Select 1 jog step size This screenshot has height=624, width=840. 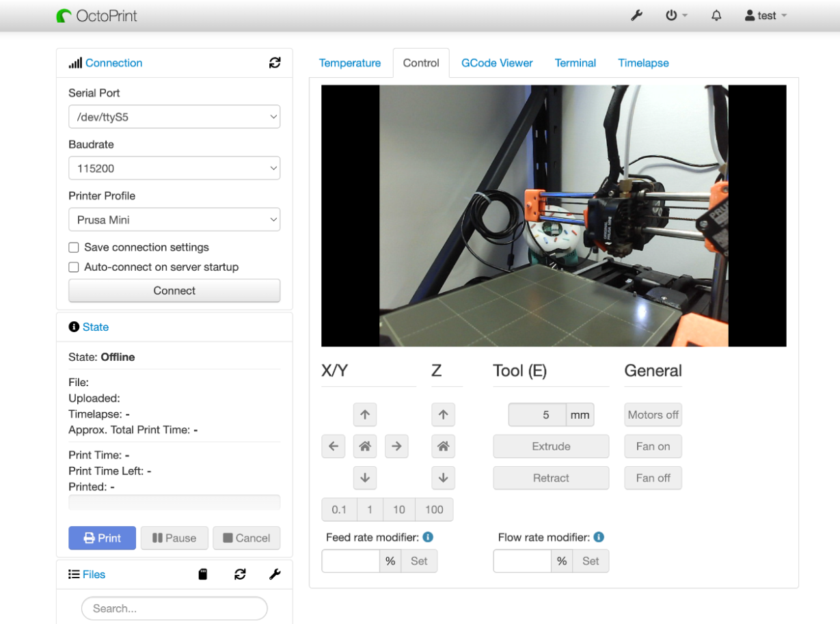click(370, 509)
